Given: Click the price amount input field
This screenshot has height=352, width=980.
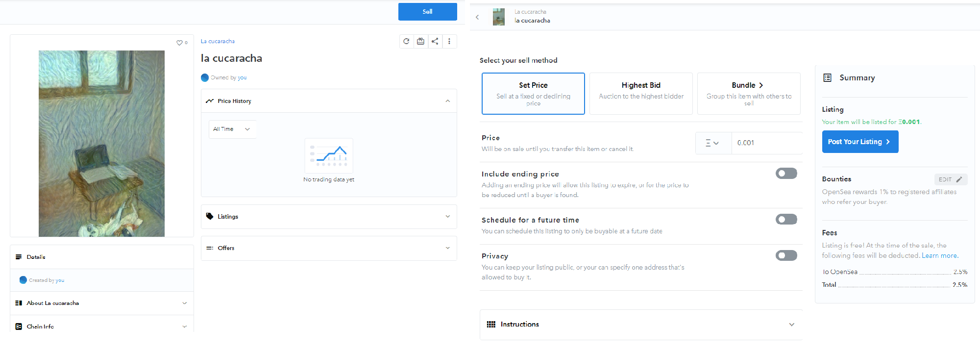Looking at the screenshot, I should [767, 143].
